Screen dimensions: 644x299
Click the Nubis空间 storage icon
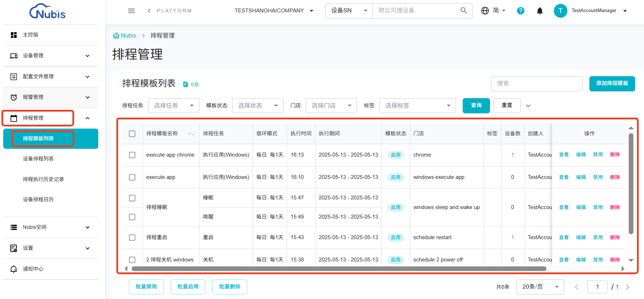click(14, 227)
